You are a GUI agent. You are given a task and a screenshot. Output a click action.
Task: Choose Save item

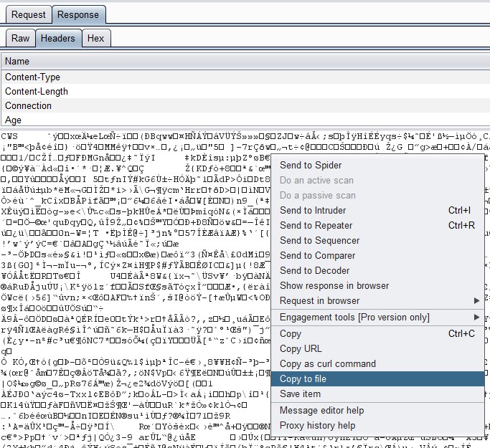pos(377,394)
